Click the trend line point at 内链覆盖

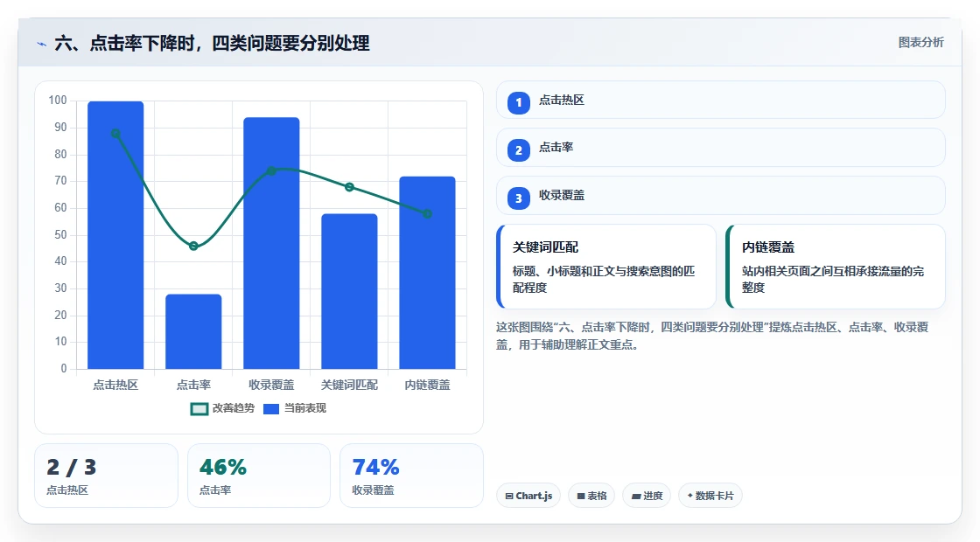click(428, 214)
